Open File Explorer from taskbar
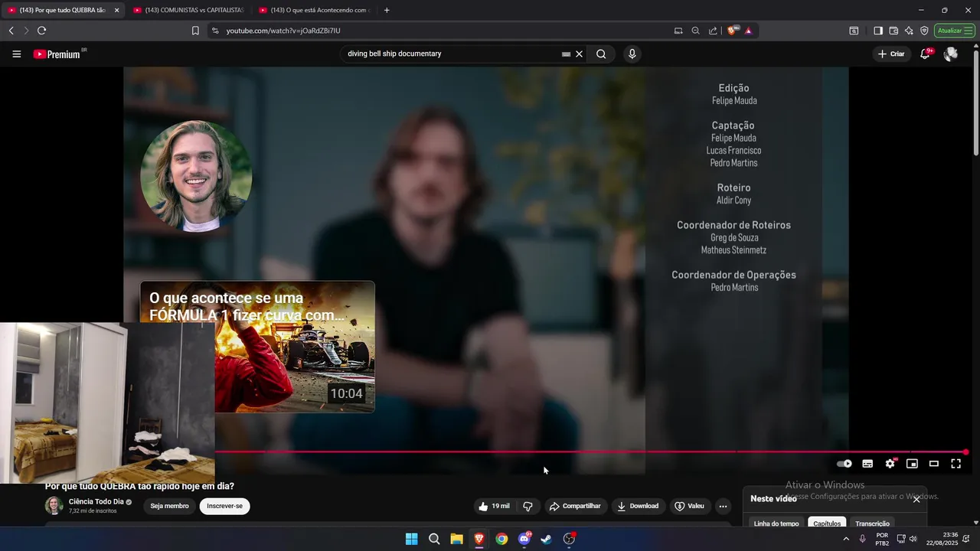The height and width of the screenshot is (551, 980). tap(456, 539)
